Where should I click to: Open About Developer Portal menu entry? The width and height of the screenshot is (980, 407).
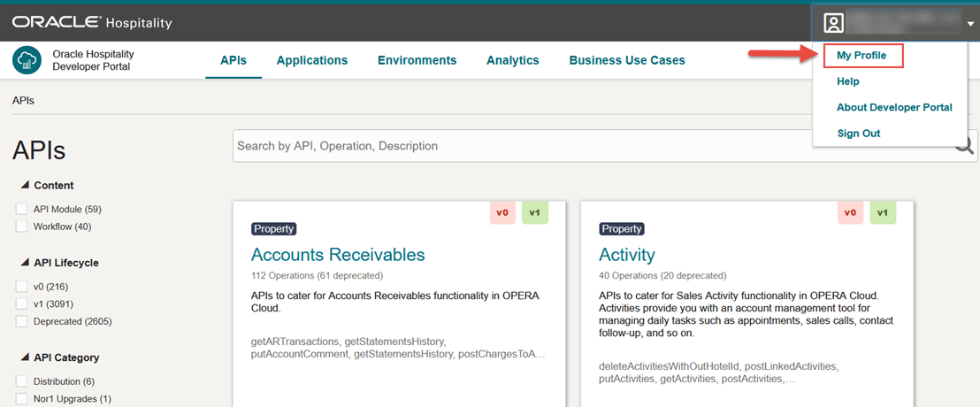point(894,108)
